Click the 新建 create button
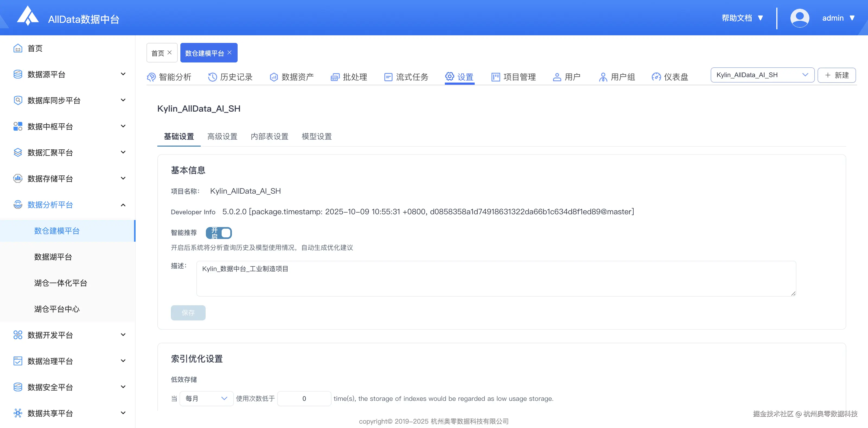Viewport: 868px width, 428px height. [x=837, y=75]
